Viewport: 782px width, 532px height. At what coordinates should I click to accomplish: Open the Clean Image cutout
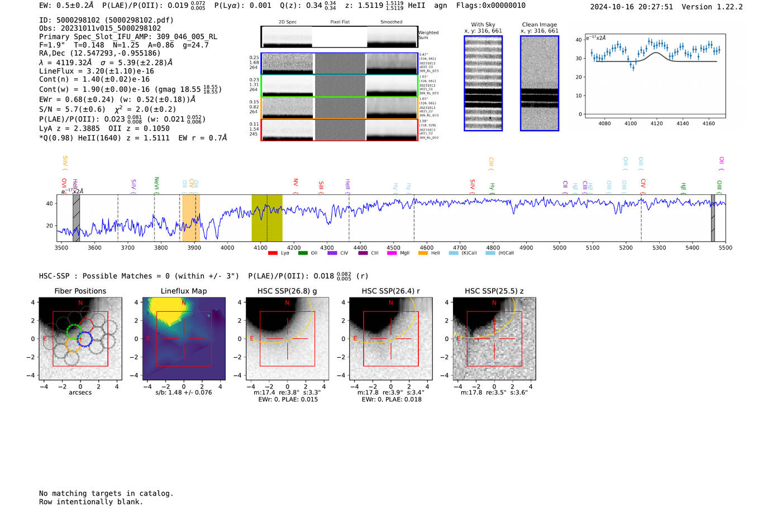540,83
